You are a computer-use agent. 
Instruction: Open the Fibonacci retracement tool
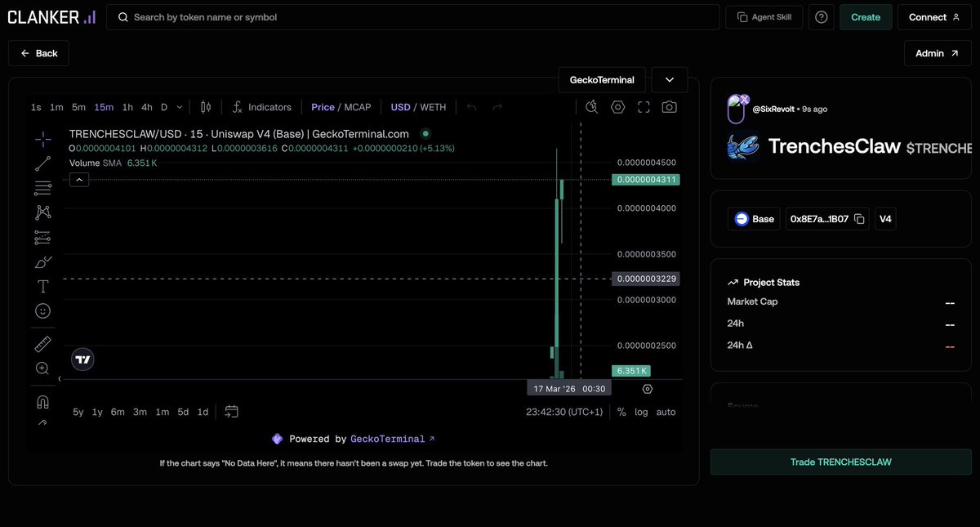tap(42, 189)
